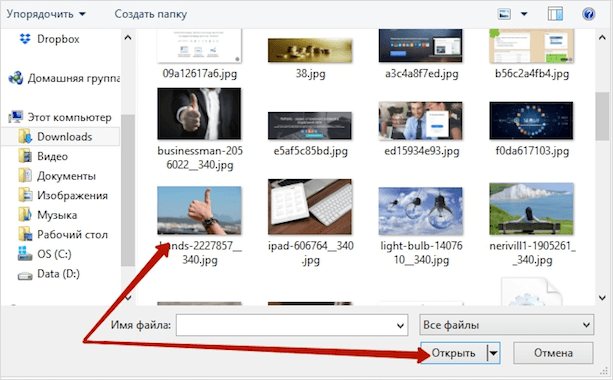Click Создать папку in the toolbar
Viewport: 613px width, 380px height.
(x=151, y=14)
